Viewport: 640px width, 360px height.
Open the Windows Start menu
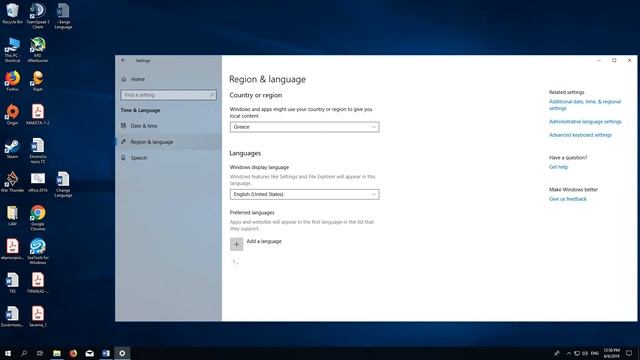tap(8, 353)
